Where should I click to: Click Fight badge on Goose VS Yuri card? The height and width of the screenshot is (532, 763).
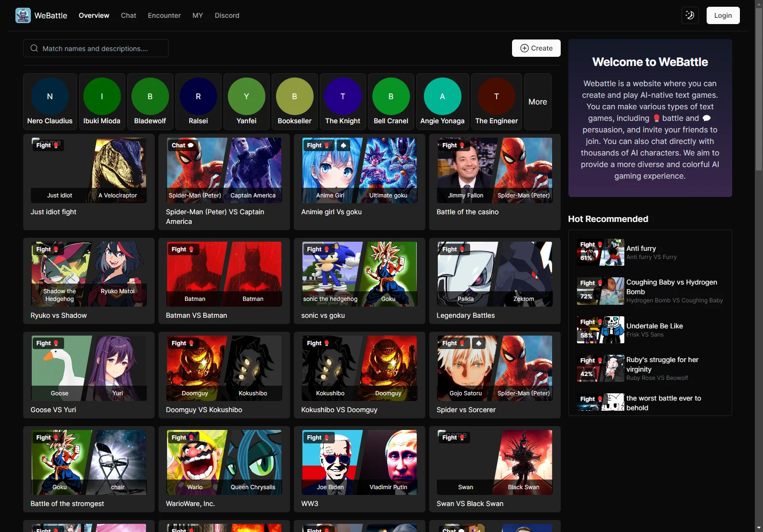pyautogui.click(x=47, y=343)
